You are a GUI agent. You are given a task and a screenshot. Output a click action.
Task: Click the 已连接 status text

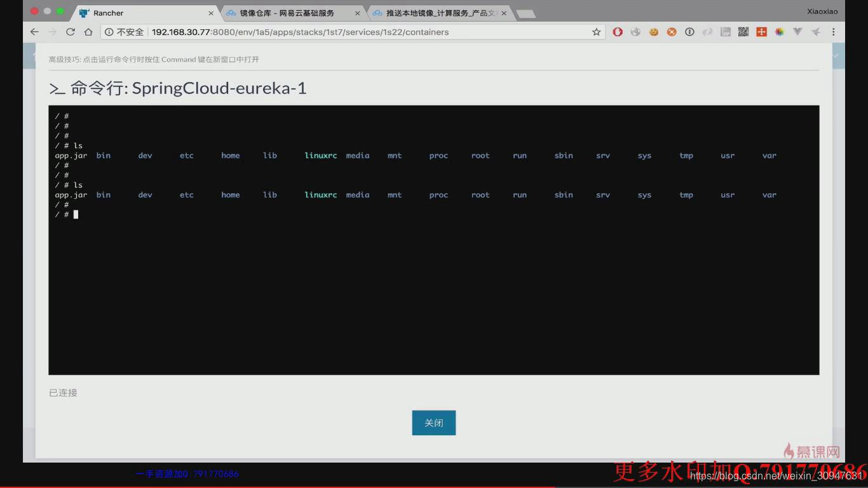click(x=63, y=393)
